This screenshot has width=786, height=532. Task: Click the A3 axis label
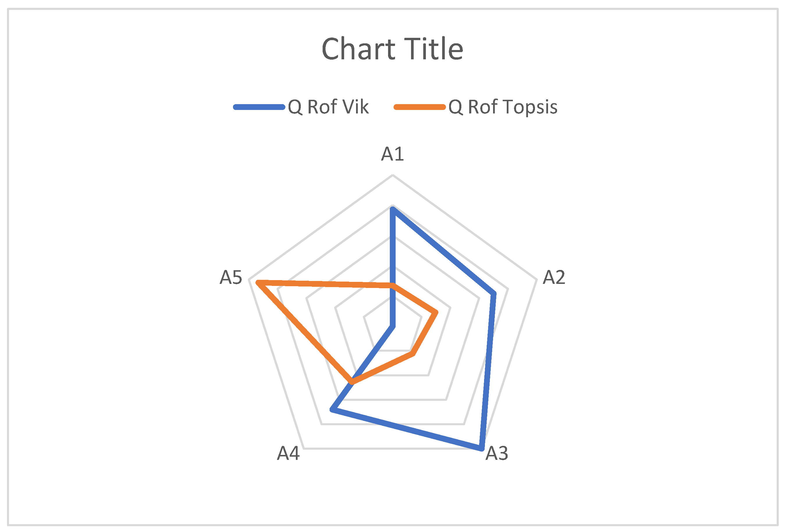click(x=497, y=453)
